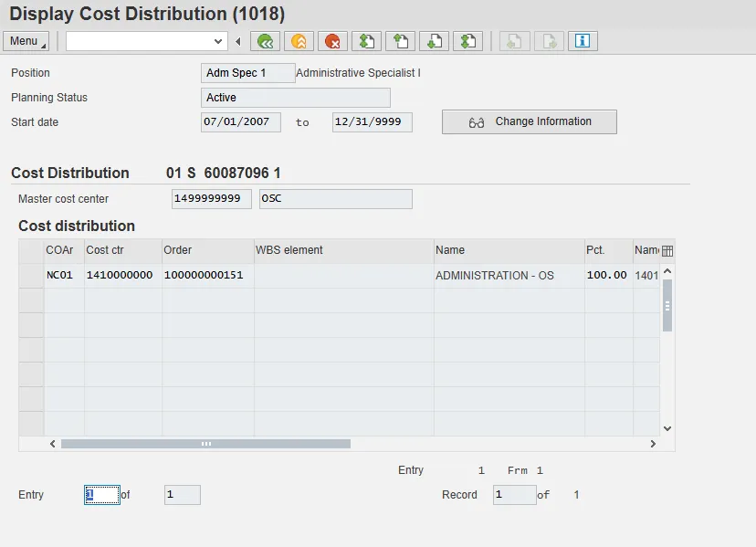Image resolution: width=756 pixels, height=547 pixels.
Task: Collapse command field with left arrow
Action: coord(238,41)
